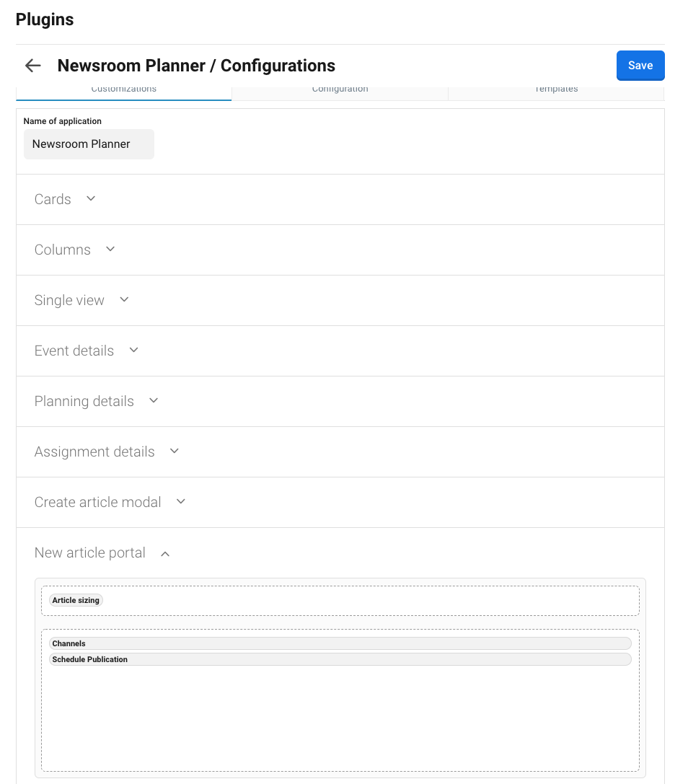Open the Configuration tab
The width and height of the screenshot is (688, 784).
340,91
